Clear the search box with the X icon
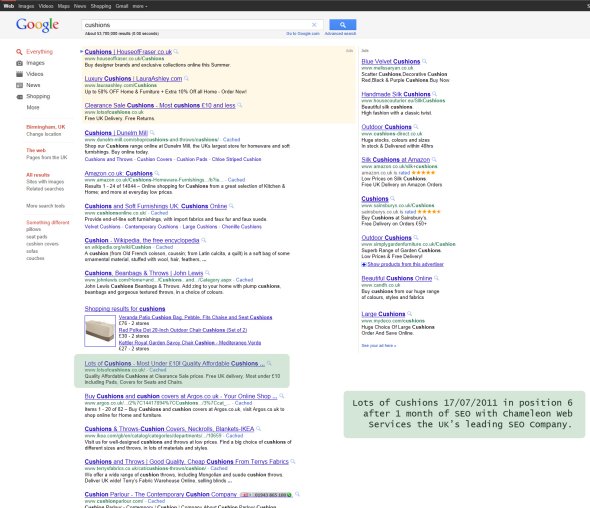The width and height of the screenshot is (590, 508). tap(314, 24)
